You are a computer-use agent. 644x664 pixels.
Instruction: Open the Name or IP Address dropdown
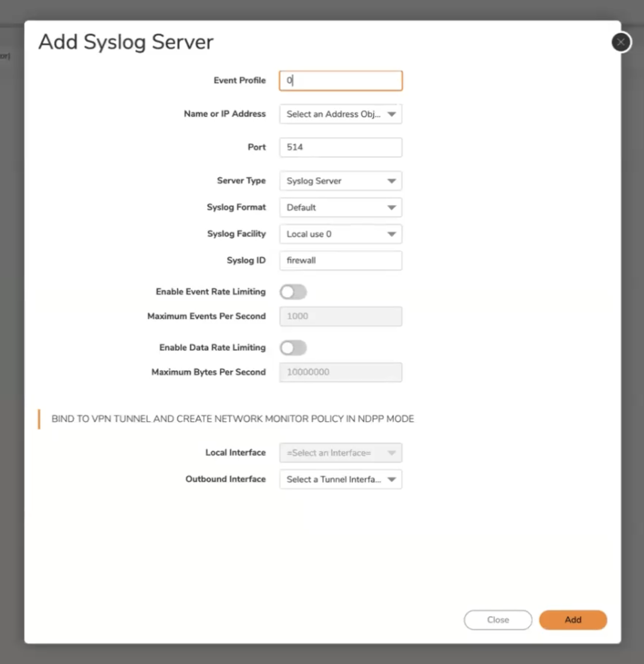tap(340, 114)
